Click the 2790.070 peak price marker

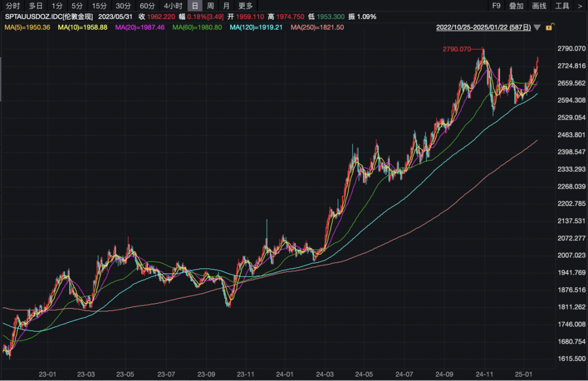tap(457, 49)
